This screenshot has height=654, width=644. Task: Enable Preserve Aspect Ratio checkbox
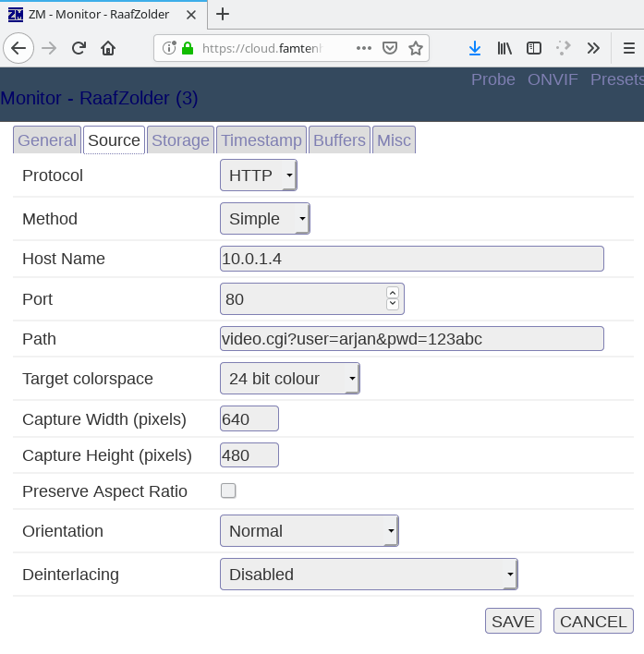pyautogui.click(x=228, y=491)
